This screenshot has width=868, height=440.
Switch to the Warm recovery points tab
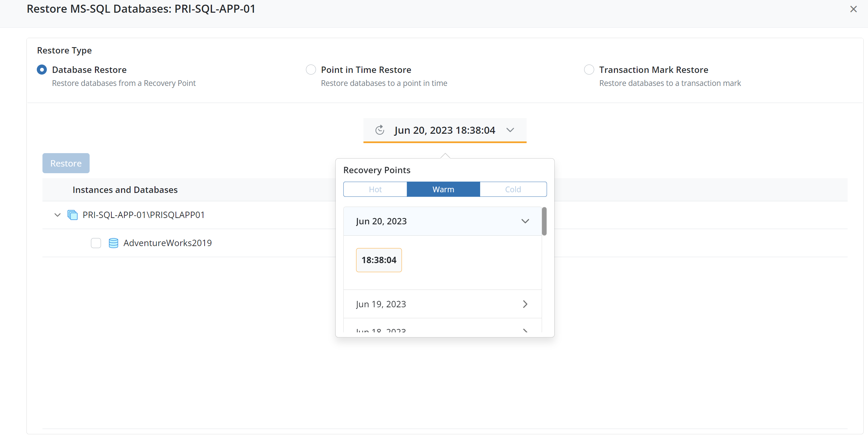click(443, 189)
